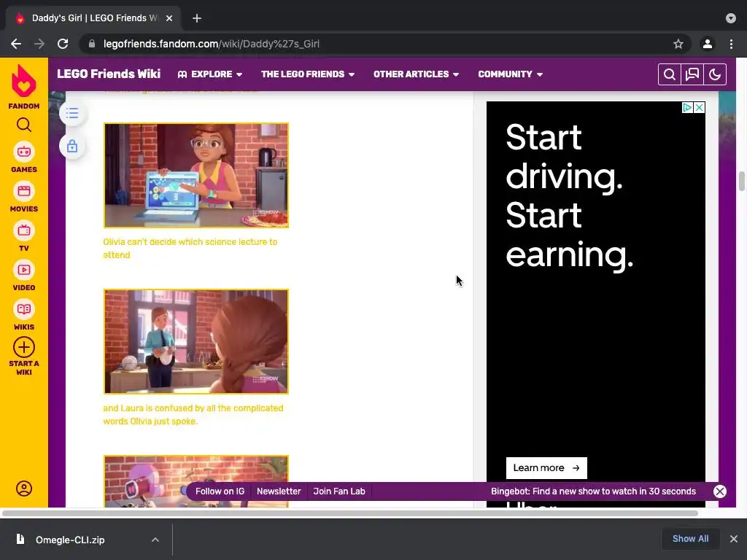Open the Video section icon
The image size is (747, 560).
(x=24, y=270)
